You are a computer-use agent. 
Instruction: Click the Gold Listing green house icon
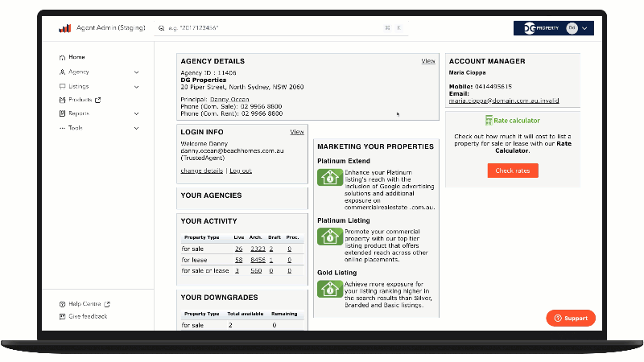330,289
